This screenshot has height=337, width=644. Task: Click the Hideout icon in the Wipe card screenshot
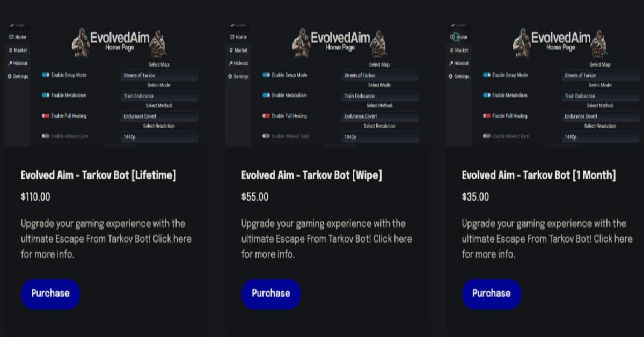(x=231, y=63)
